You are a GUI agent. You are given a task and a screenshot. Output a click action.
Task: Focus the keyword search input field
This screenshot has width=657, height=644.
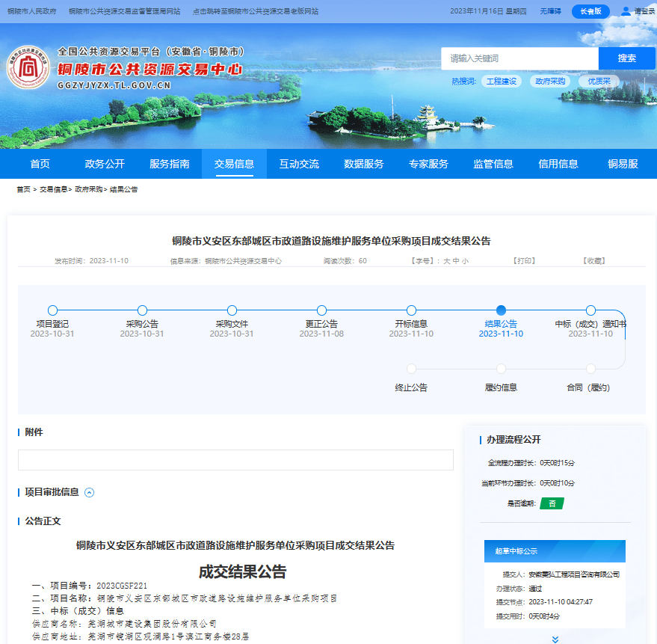coord(519,58)
